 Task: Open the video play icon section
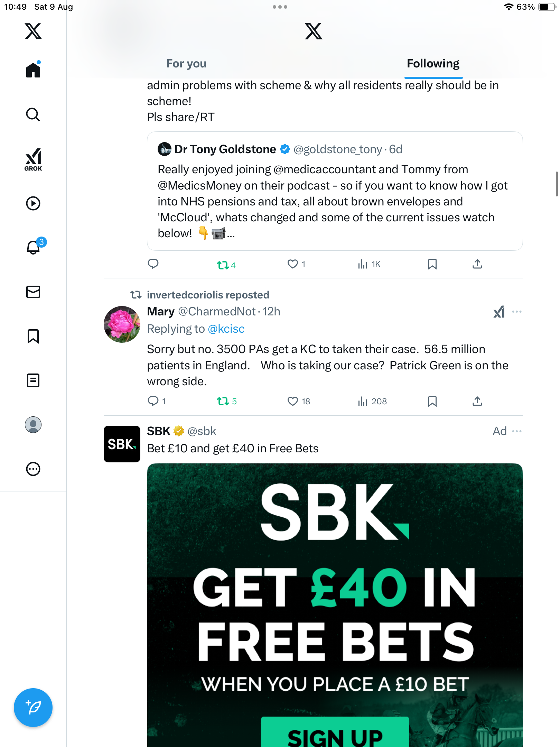pos(33,203)
